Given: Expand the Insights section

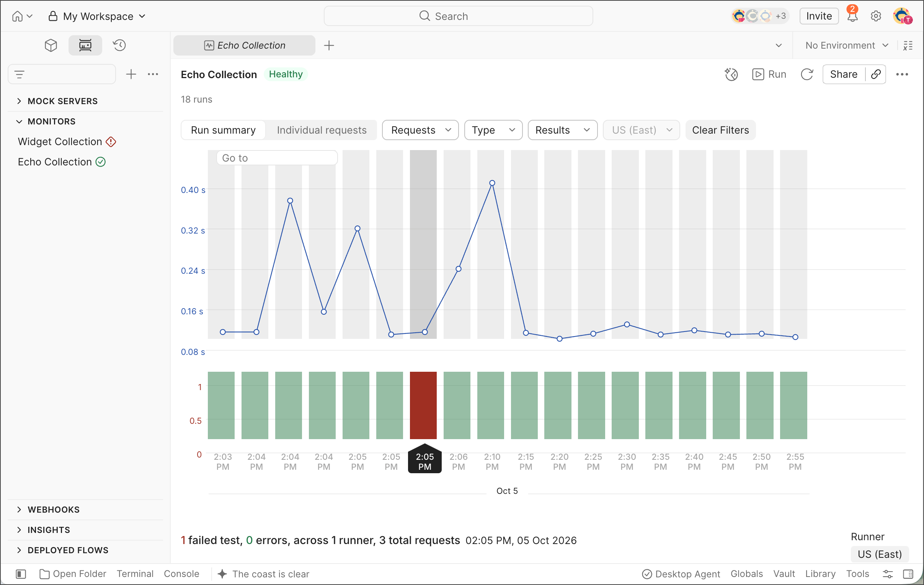Looking at the screenshot, I should tap(44, 530).
